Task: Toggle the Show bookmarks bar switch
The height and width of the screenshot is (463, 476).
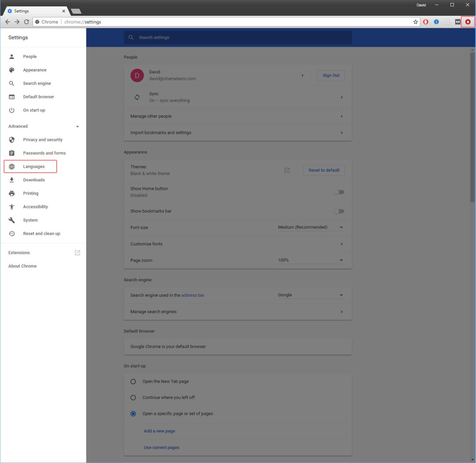Action: 339,211
